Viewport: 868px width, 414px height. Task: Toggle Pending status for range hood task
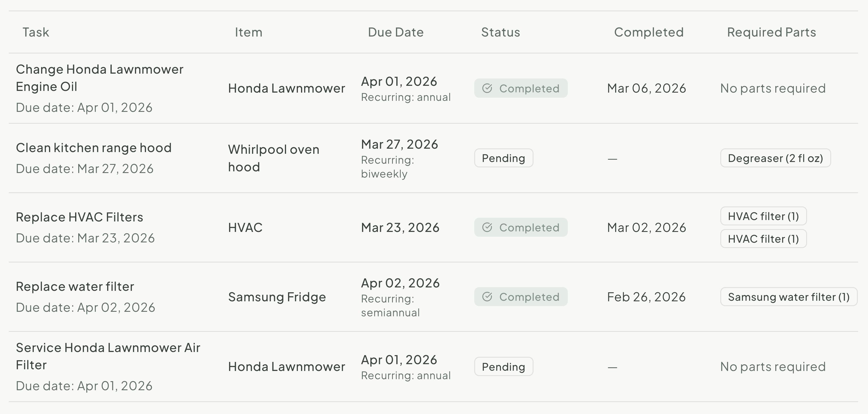pos(503,158)
